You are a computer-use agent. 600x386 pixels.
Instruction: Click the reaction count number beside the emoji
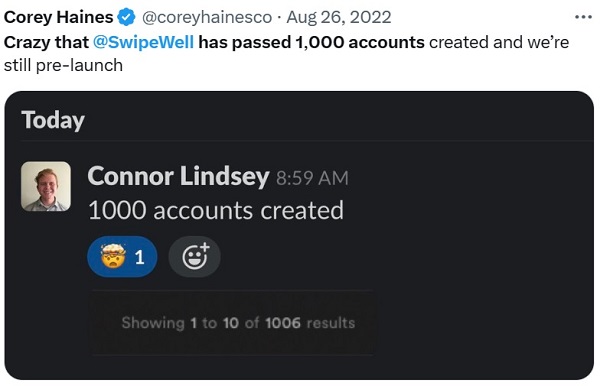(x=140, y=257)
